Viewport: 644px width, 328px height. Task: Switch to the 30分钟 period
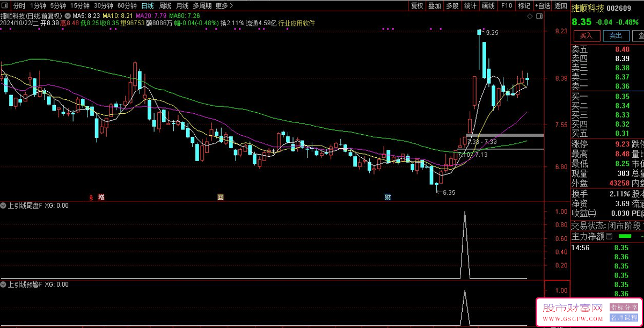[x=104, y=6]
